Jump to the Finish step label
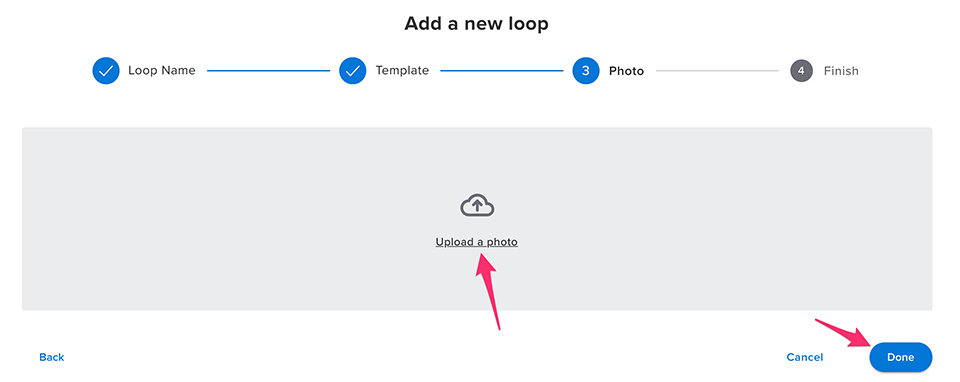The image size is (960, 382). 841,71
